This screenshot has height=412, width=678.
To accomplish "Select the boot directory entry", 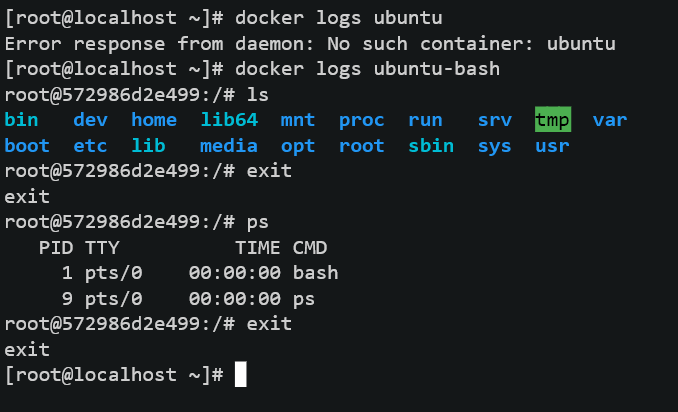I will [x=27, y=146].
